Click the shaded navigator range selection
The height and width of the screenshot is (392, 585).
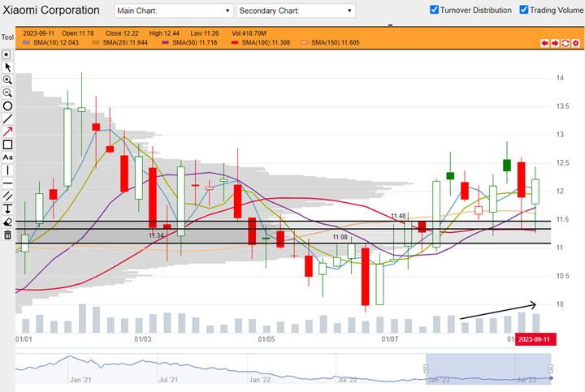[488, 369]
